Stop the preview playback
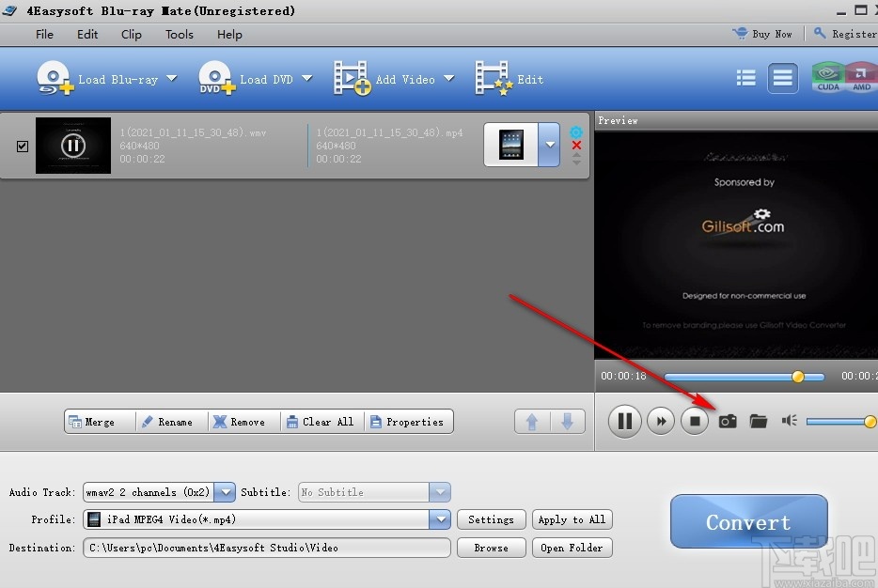Screen dimensions: 878x588 (695, 421)
